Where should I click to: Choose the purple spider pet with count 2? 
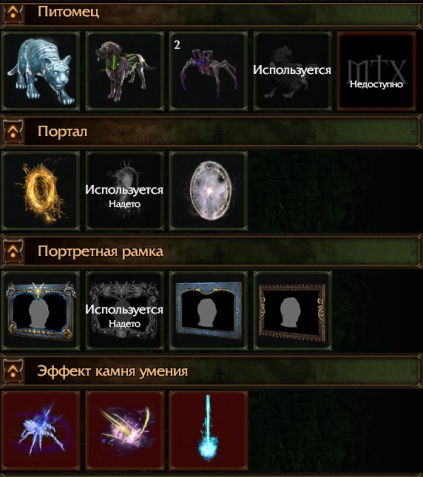click(209, 71)
